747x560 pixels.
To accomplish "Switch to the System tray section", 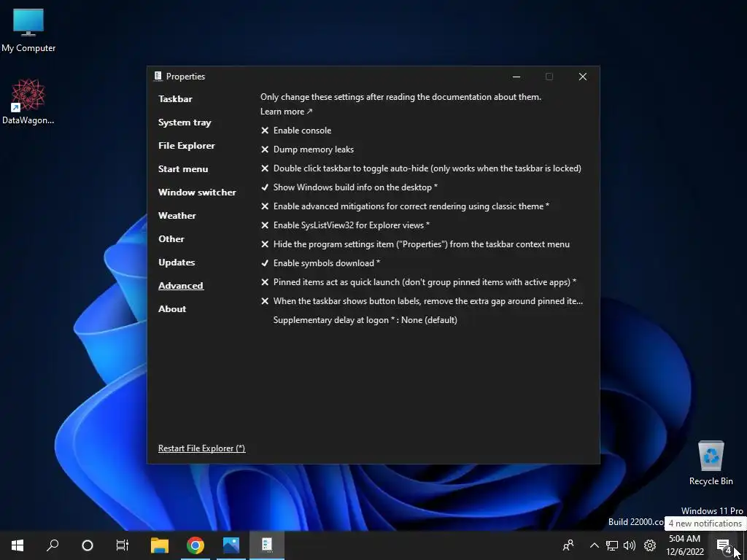I will click(x=185, y=122).
